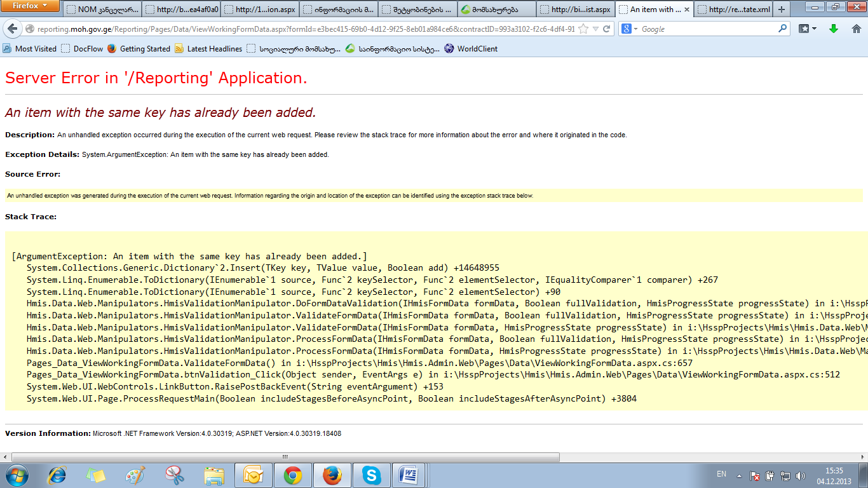
Task: Go to the Firefox Home page icon
Action: pos(856,29)
